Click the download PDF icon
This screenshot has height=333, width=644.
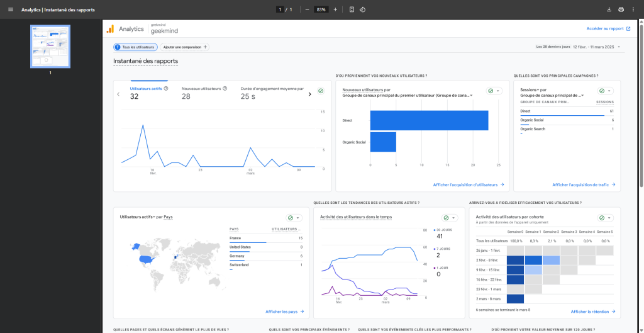[609, 9]
